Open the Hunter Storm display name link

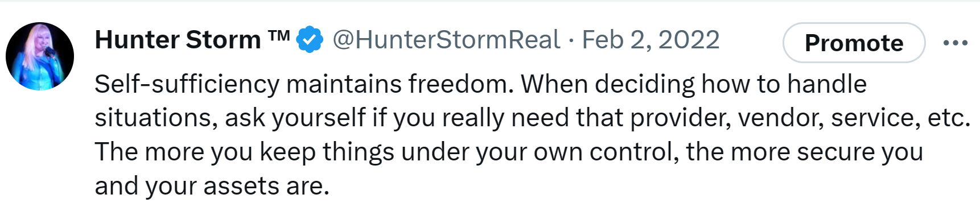coord(192,40)
